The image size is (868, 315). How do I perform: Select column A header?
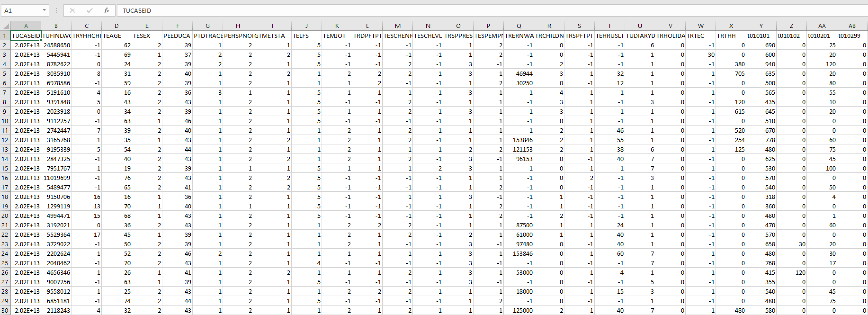click(26, 26)
